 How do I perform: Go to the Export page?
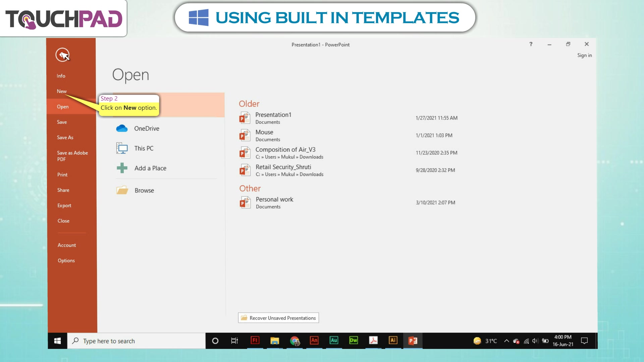(x=64, y=206)
